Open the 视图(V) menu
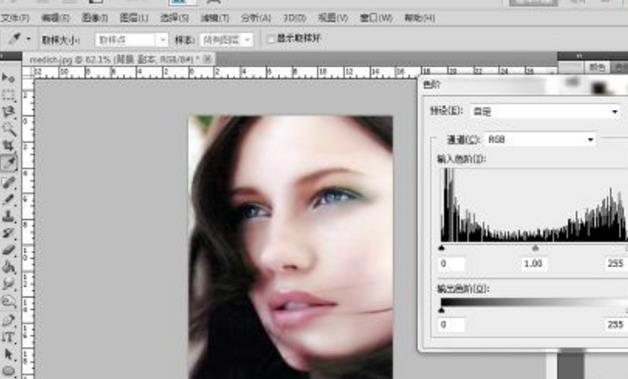 coord(332,18)
